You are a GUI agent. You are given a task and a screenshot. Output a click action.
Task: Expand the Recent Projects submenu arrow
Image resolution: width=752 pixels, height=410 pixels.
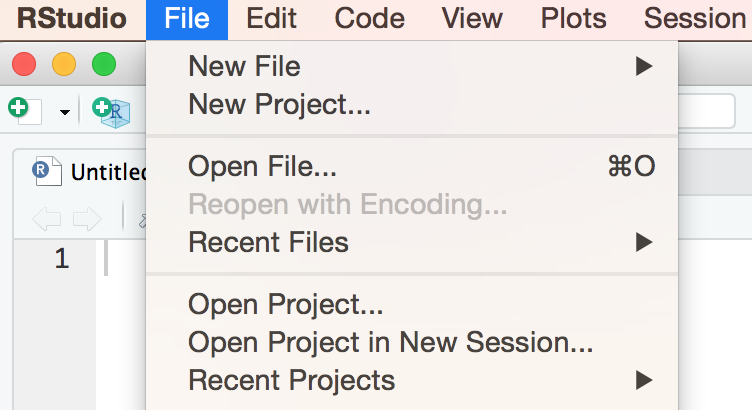[x=644, y=380]
